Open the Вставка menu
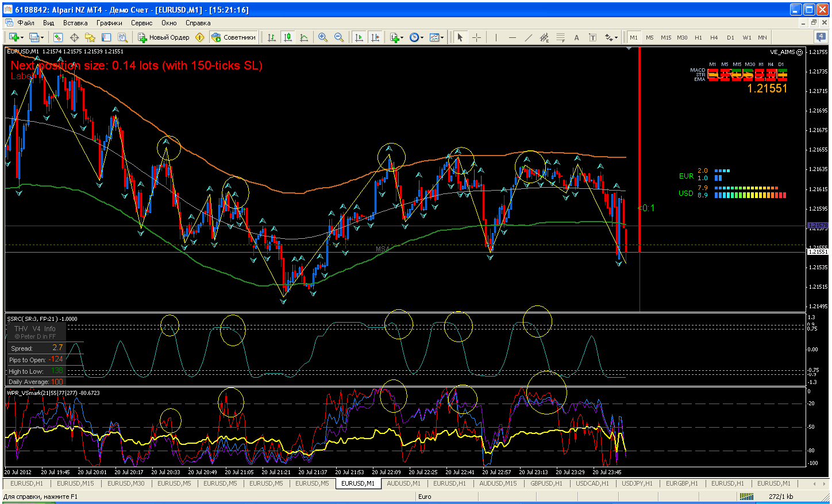The height and width of the screenshot is (504, 832). [x=75, y=23]
